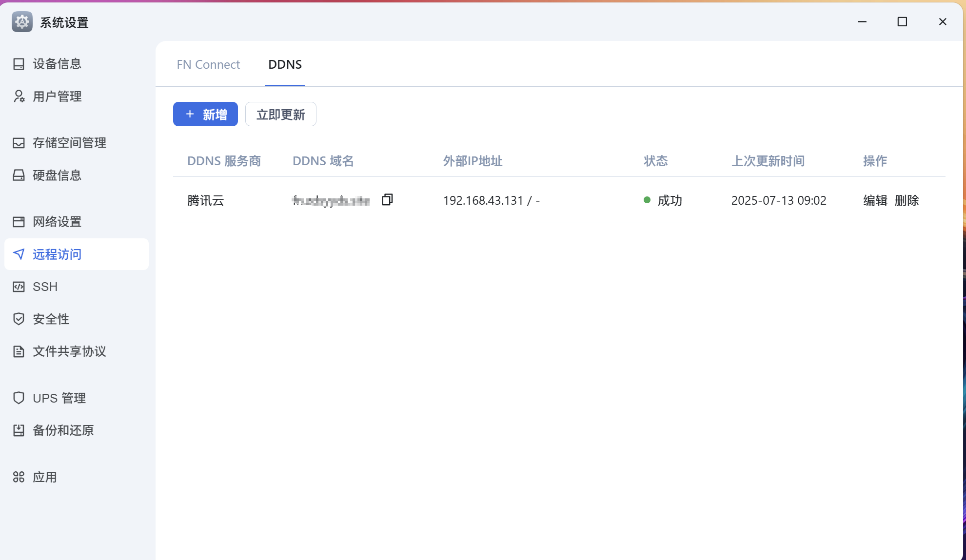Click the SSH code icon
The image size is (966, 560).
coord(19,287)
